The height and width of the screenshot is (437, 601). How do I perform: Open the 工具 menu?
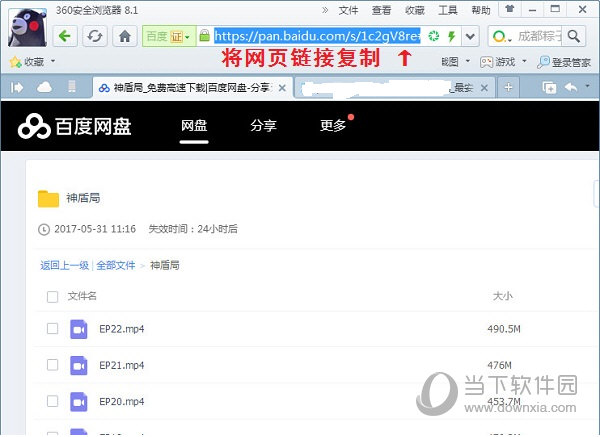pos(448,10)
